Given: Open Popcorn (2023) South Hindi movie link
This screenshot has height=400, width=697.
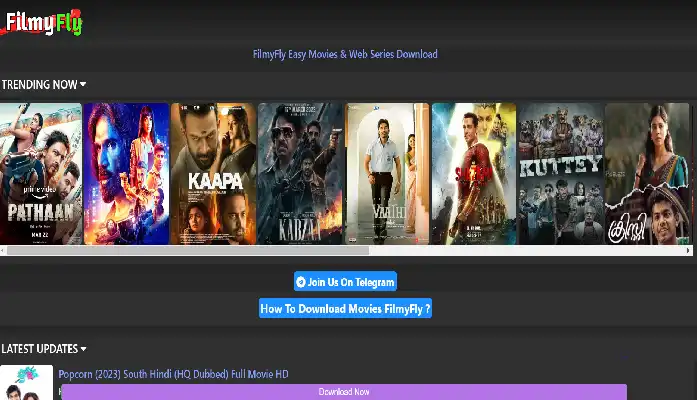Looking at the screenshot, I should (x=173, y=374).
